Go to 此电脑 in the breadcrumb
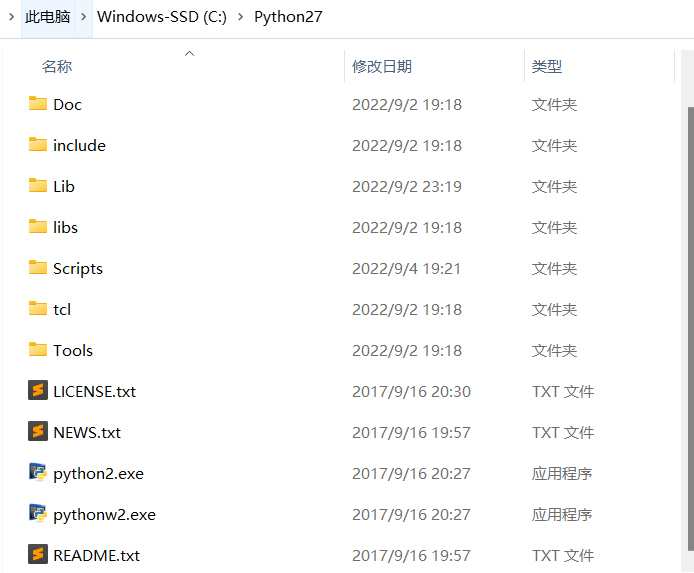The image size is (694, 573). pos(48,17)
